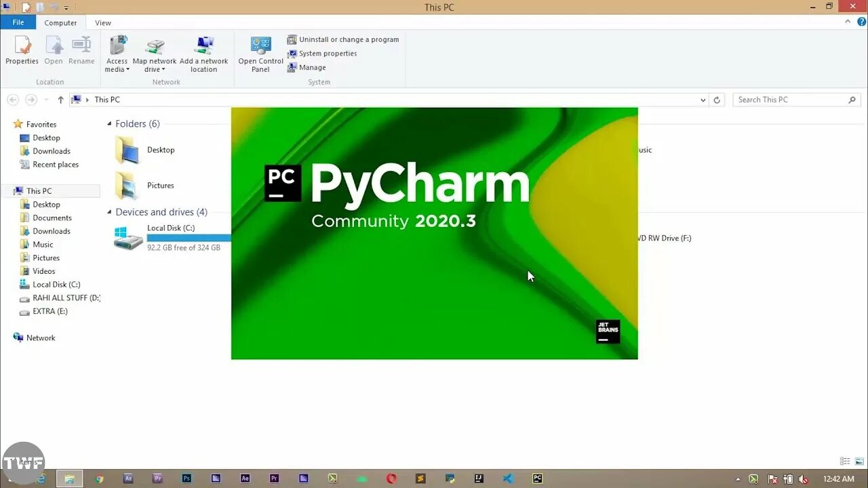The height and width of the screenshot is (488, 868).
Task: Click the Map network drive icon
Action: pos(155,45)
